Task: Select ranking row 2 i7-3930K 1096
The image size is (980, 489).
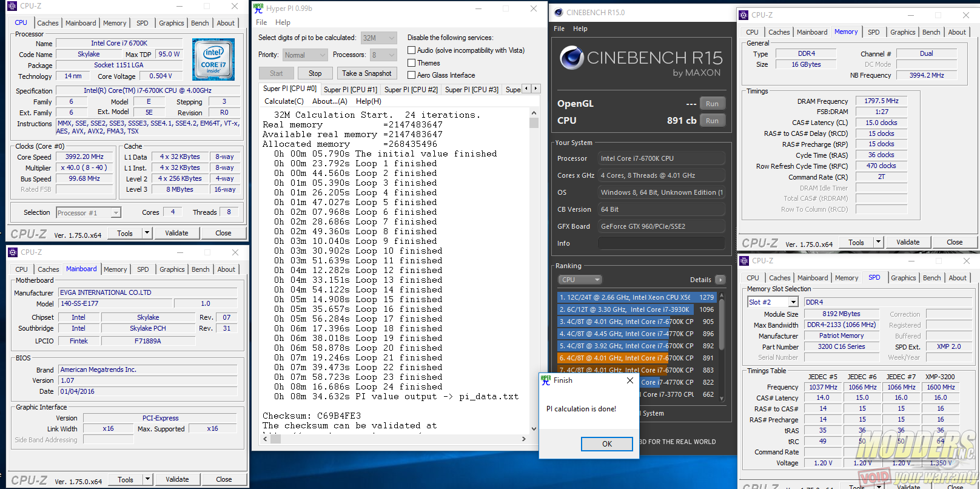Action: (636, 309)
